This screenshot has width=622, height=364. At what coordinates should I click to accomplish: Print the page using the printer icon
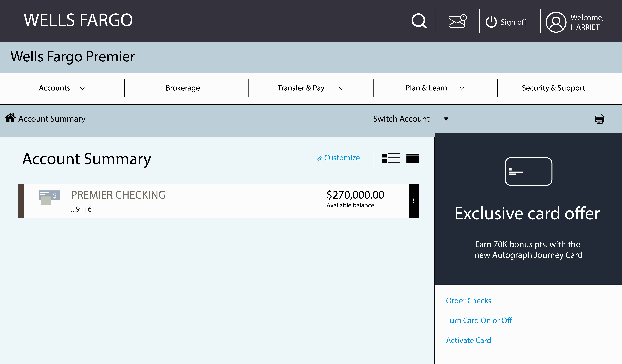[600, 119]
